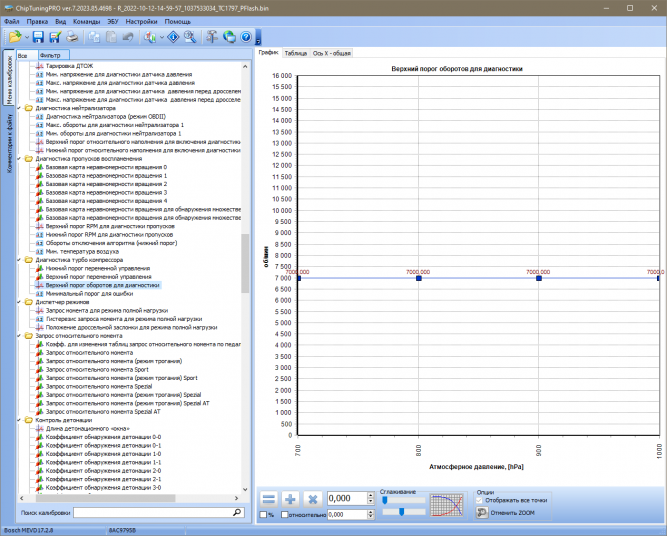Collapse the 'Диагностика пропусков воспламенения' folder

click(19, 159)
